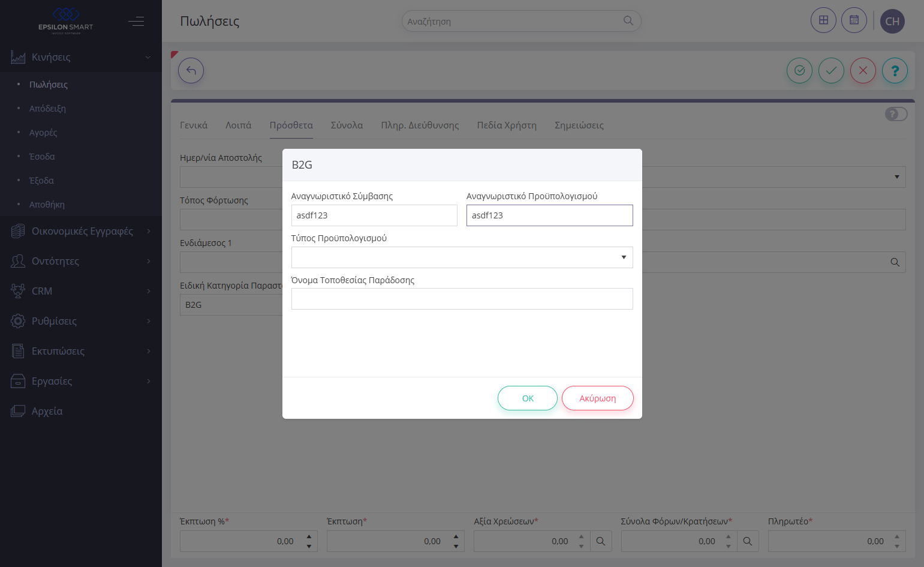Open Αγορές in the sidebar
924x567 pixels.
coord(43,133)
